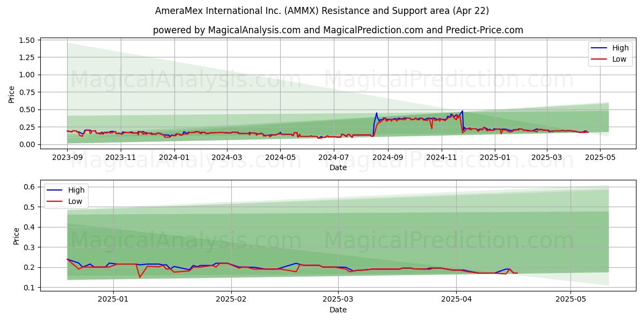Click the 0.6 tick on lower chart

point(31,187)
